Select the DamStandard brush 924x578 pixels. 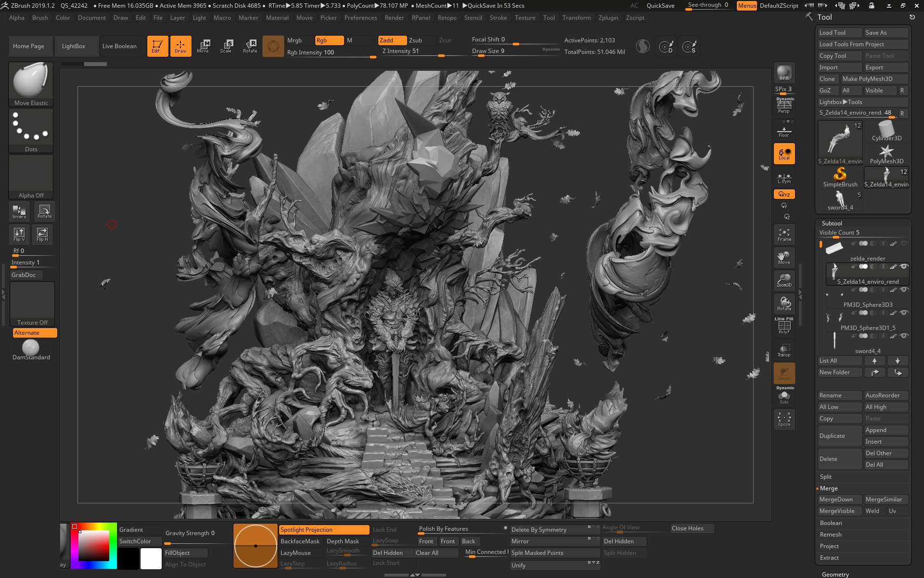pyautogui.click(x=31, y=346)
